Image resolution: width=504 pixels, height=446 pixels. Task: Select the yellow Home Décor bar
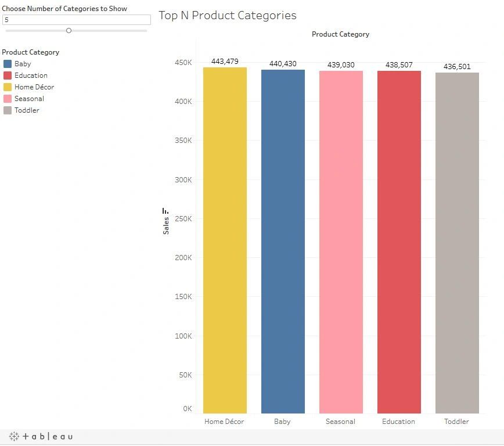225,240
